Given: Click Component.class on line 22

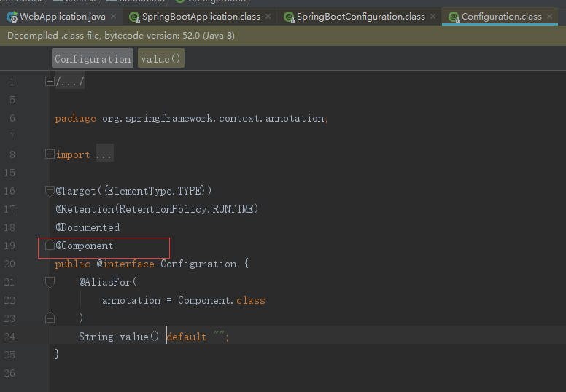Looking at the screenshot, I should (222, 300).
